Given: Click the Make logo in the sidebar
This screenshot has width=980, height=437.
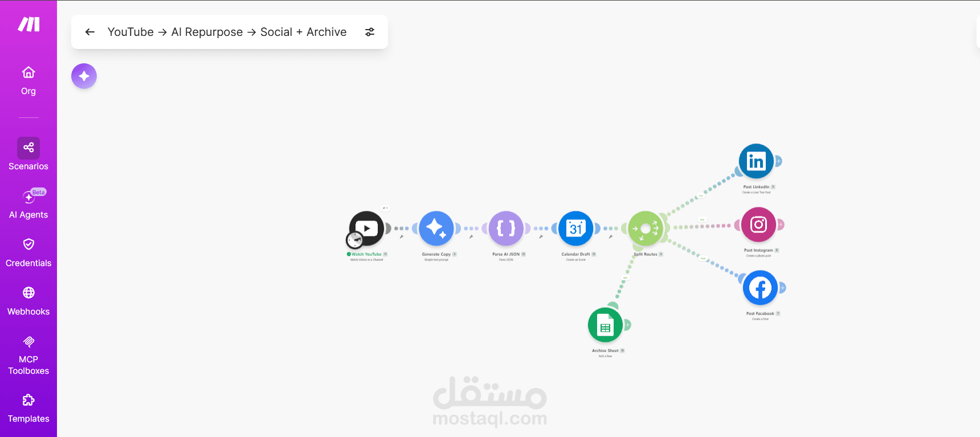Looking at the screenshot, I should click(x=28, y=24).
